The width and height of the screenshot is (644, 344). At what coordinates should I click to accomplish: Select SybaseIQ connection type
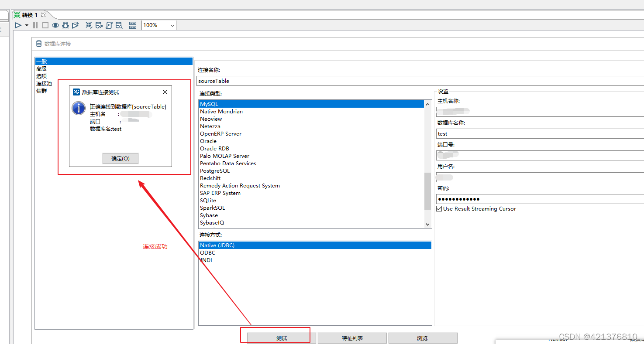point(212,222)
